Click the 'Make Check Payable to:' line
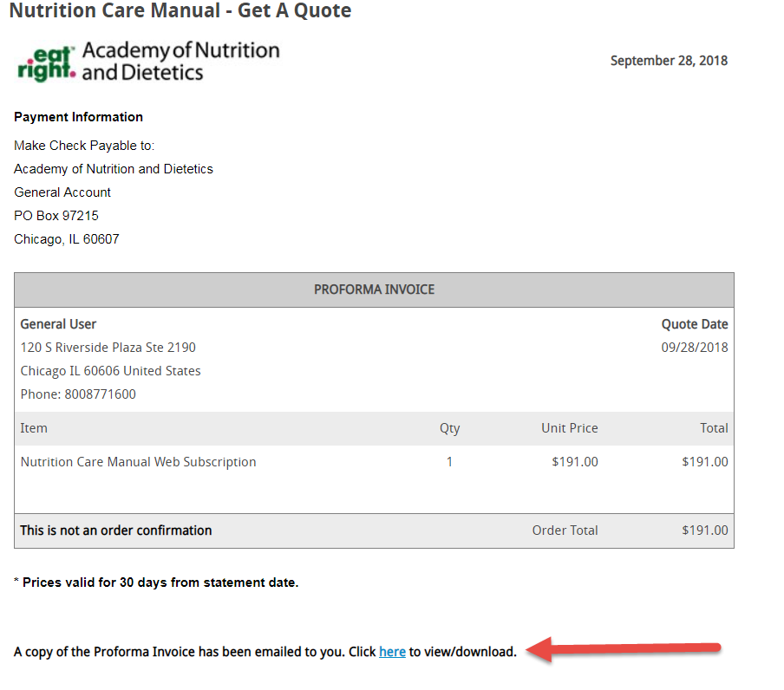The width and height of the screenshot is (784, 690). (84, 146)
